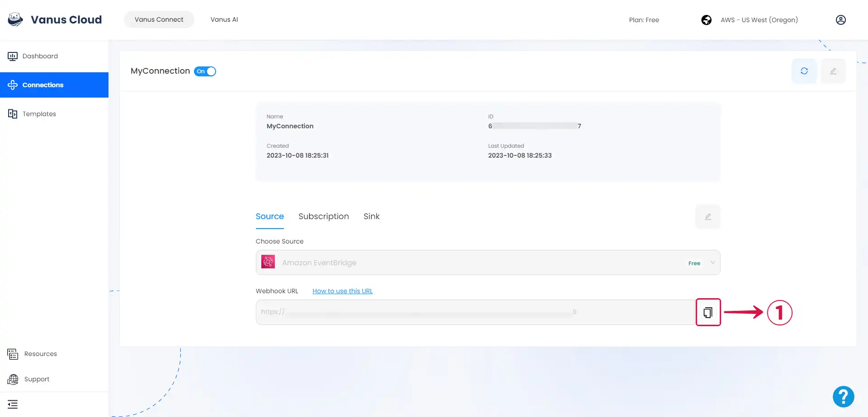Click the Vanus Cloud panda logo

pos(15,19)
